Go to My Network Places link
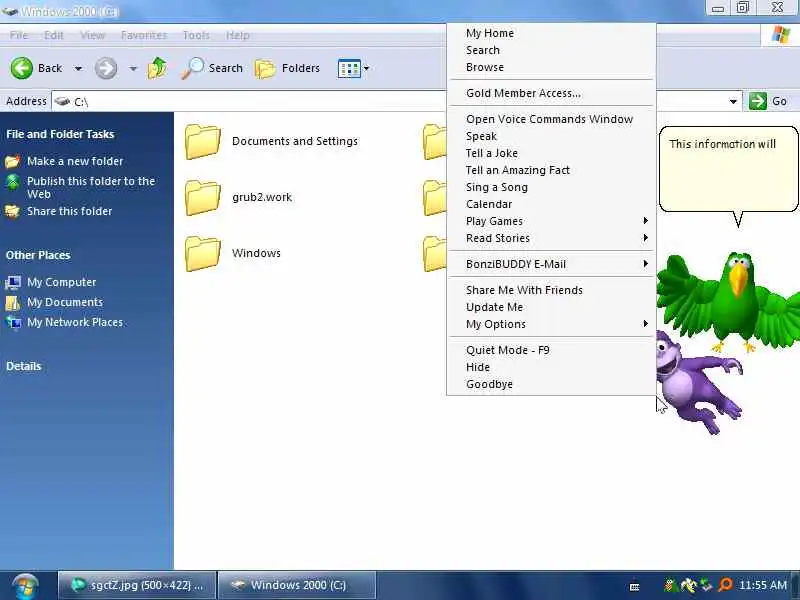 pos(75,322)
